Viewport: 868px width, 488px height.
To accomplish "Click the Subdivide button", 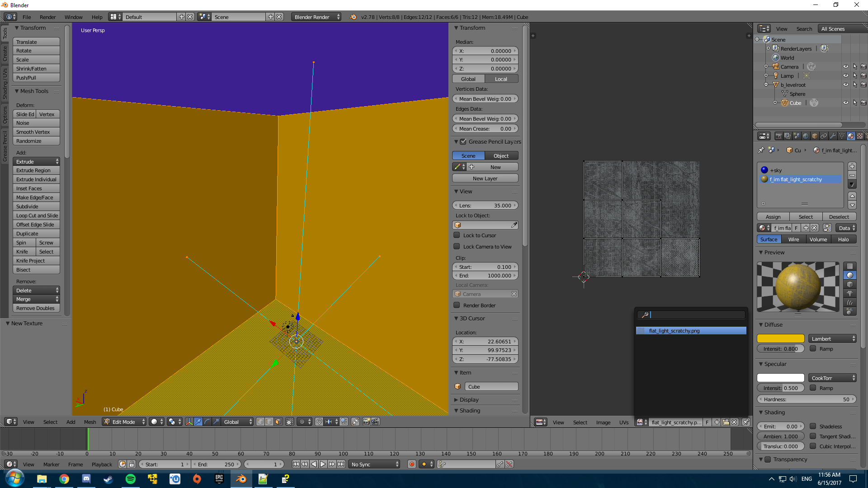I will 36,206.
